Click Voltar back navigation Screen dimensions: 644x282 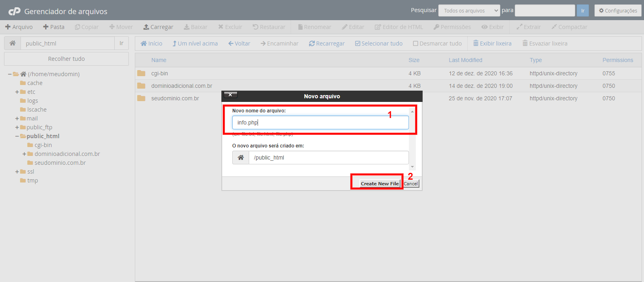[239, 44]
